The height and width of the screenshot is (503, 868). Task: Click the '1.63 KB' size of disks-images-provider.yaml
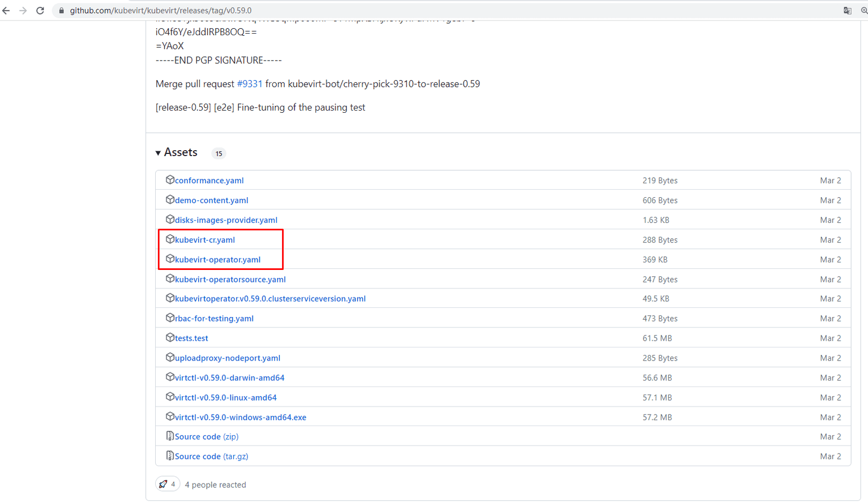point(656,220)
